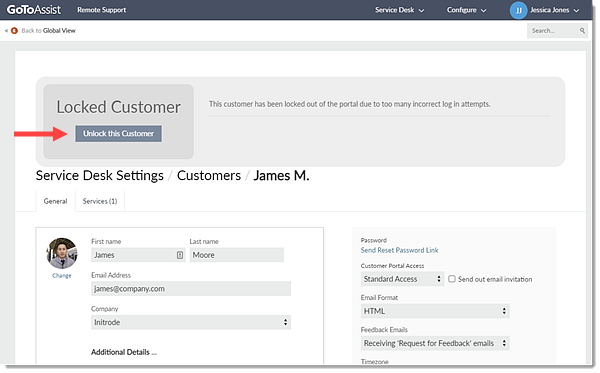Edit the First name field
Screen dimensions: 600x373
pyautogui.click(x=138, y=255)
